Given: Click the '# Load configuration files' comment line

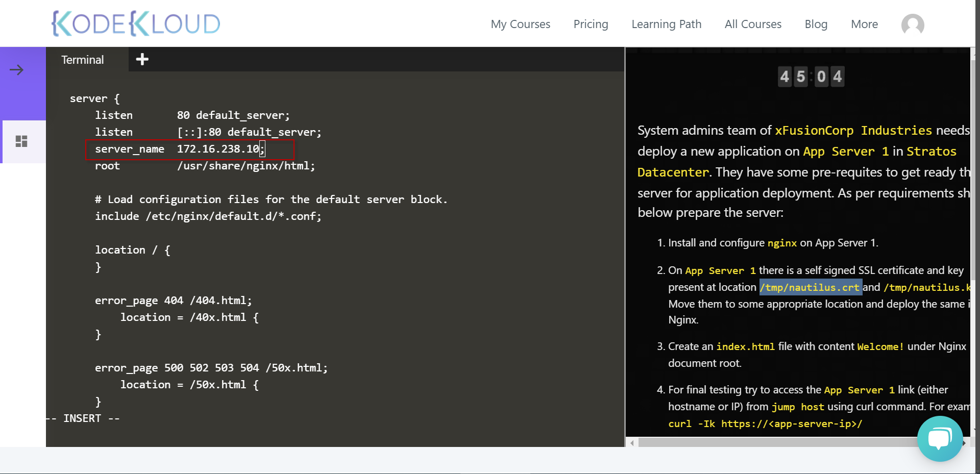Looking at the screenshot, I should pos(271,199).
